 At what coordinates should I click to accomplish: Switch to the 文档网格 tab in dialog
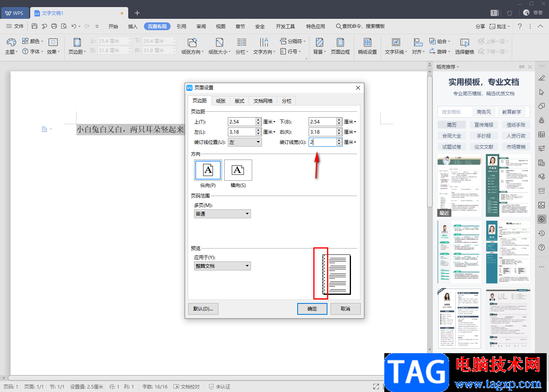[x=263, y=101]
